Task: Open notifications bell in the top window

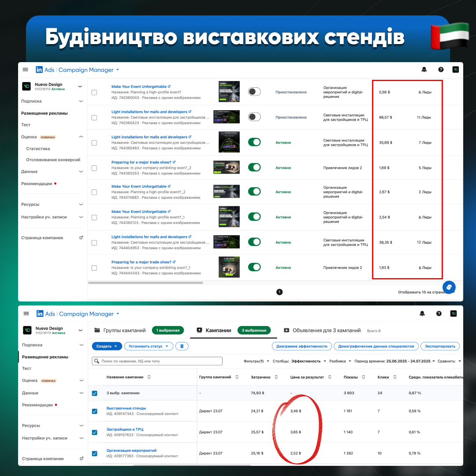Action: 424,70
